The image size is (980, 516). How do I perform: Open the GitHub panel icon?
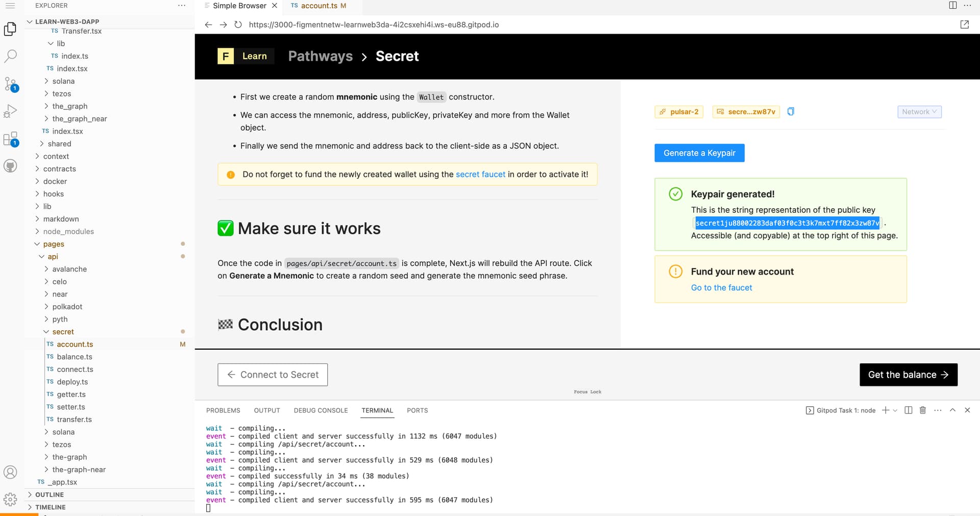click(x=10, y=166)
